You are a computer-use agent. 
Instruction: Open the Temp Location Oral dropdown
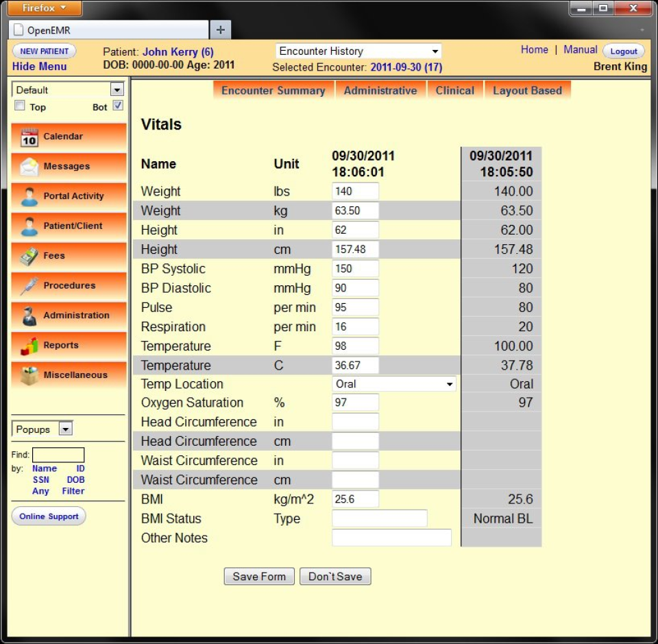pos(394,383)
